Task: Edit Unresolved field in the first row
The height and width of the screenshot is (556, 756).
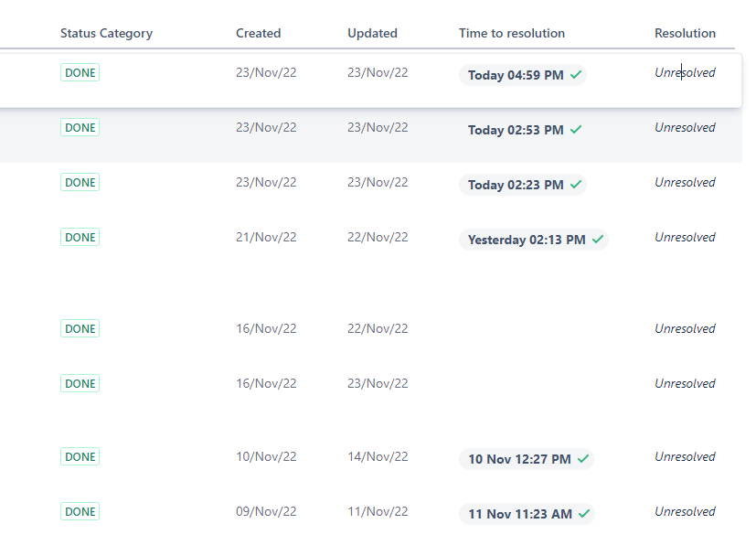Action: (685, 73)
